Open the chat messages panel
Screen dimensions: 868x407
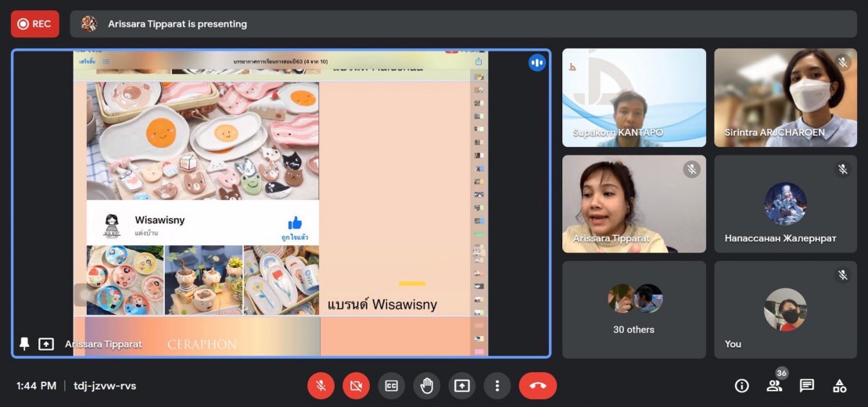pos(806,385)
